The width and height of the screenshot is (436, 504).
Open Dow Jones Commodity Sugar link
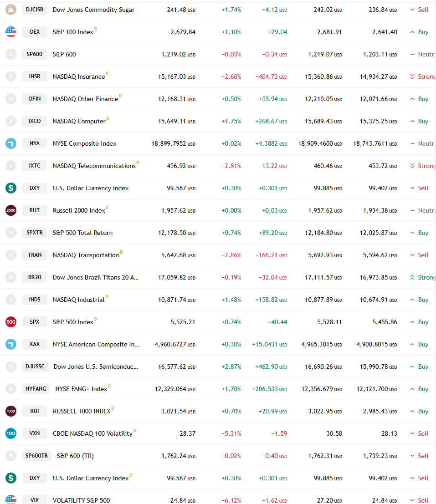[93, 10]
